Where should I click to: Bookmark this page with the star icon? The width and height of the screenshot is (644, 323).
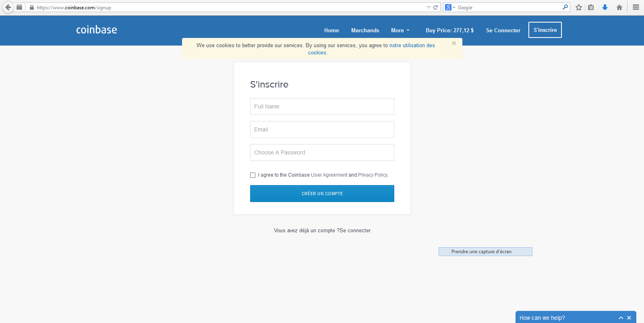click(x=579, y=7)
